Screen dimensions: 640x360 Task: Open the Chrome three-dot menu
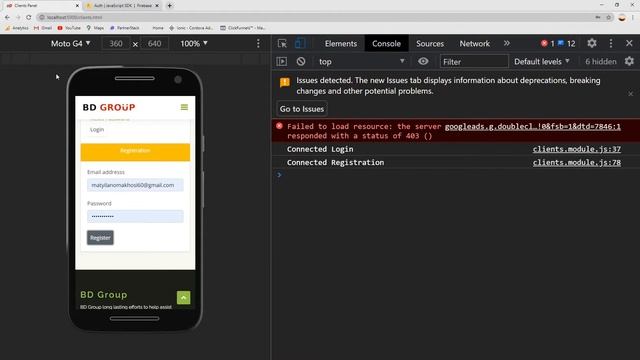tap(633, 17)
